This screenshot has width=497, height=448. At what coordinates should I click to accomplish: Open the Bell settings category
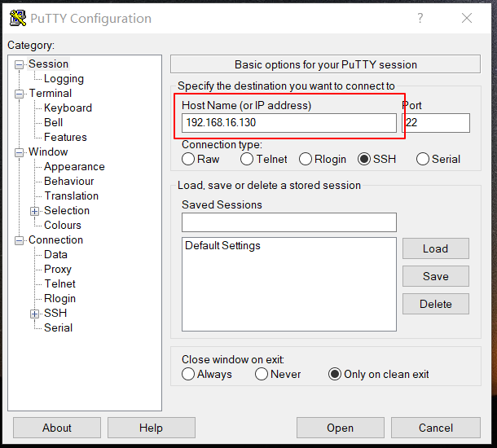point(53,122)
